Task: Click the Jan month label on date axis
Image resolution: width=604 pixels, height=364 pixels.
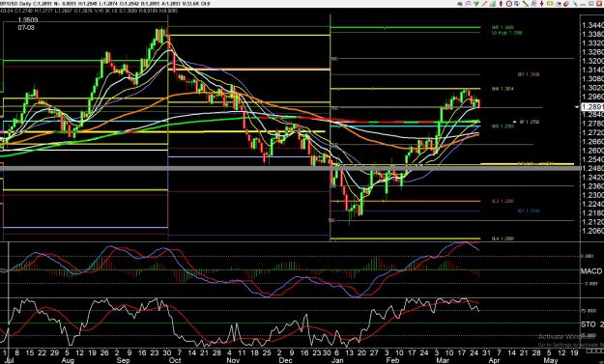Action: [x=338, y=360]
